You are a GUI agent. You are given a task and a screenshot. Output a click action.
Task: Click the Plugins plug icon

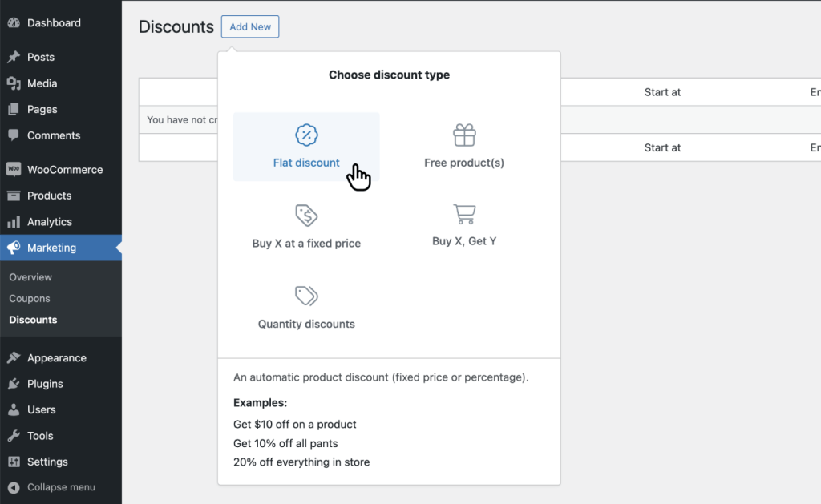point(14,384)
